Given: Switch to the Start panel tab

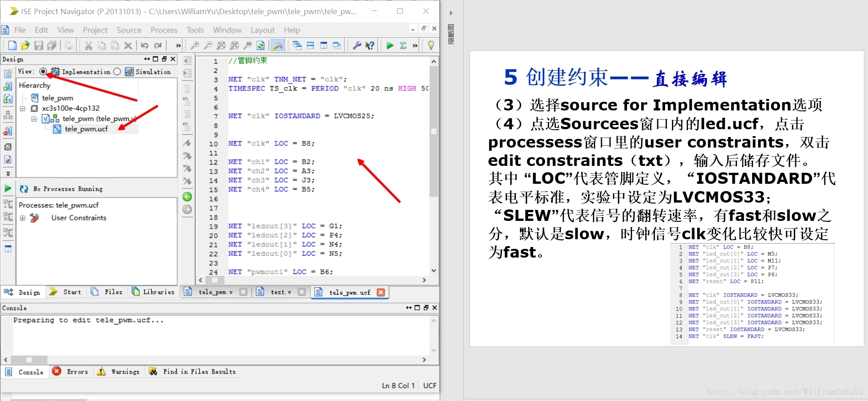Looking at the screenshot, I should click(66, 292).
